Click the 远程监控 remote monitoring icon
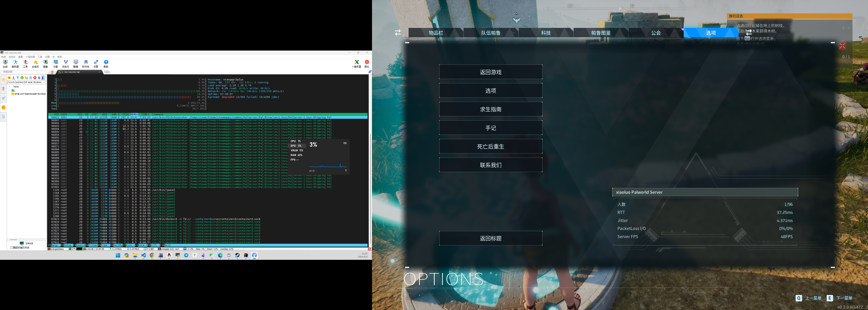 coord(22,243)
